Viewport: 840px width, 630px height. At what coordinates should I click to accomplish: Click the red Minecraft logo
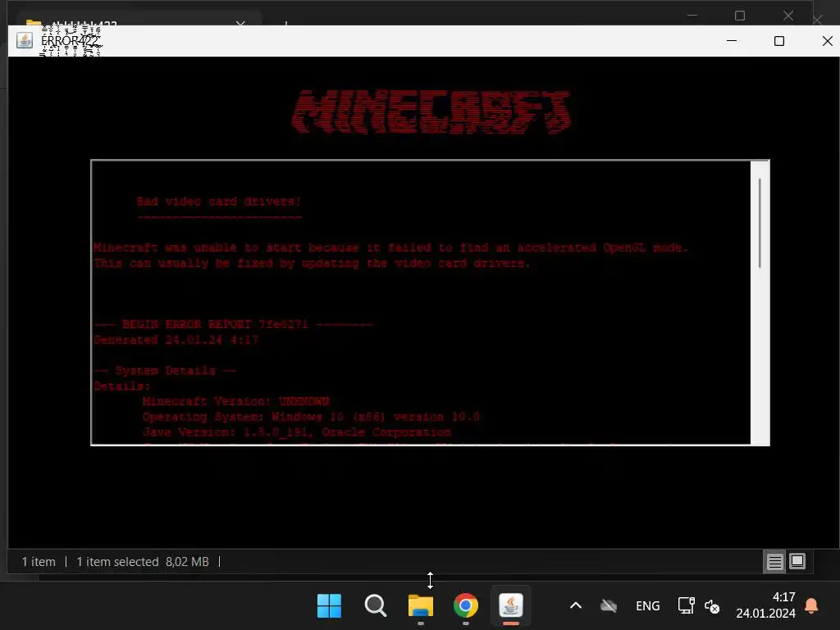431,112
